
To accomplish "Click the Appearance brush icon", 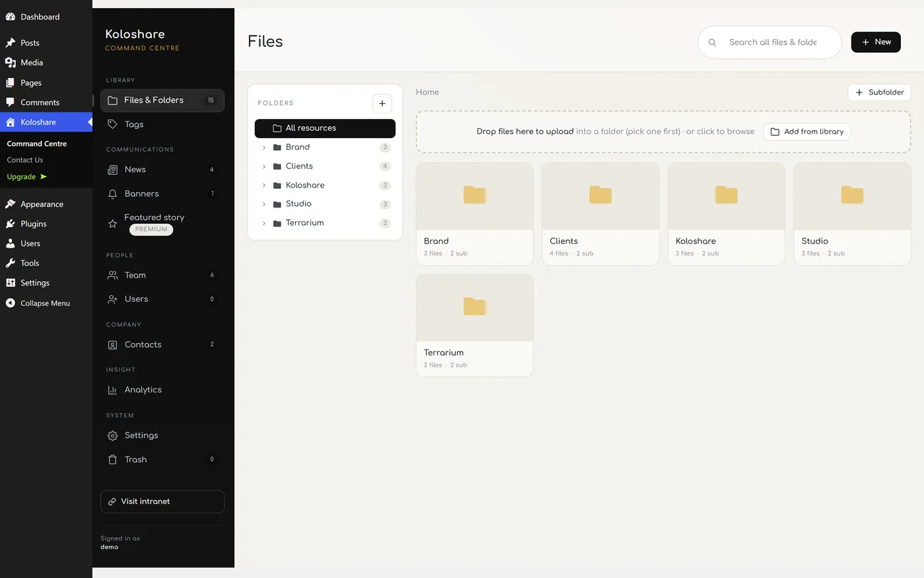I will [x=11, y=204].
